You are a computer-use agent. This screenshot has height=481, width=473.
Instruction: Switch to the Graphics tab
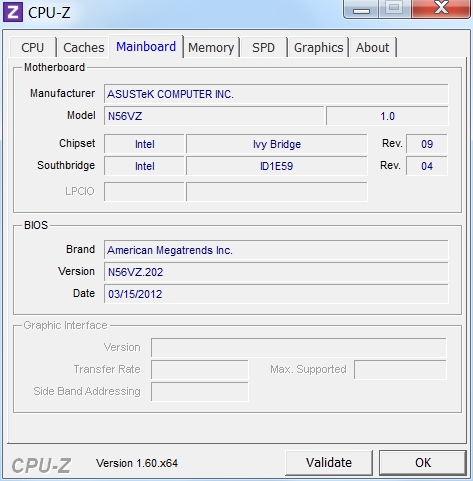319,47
